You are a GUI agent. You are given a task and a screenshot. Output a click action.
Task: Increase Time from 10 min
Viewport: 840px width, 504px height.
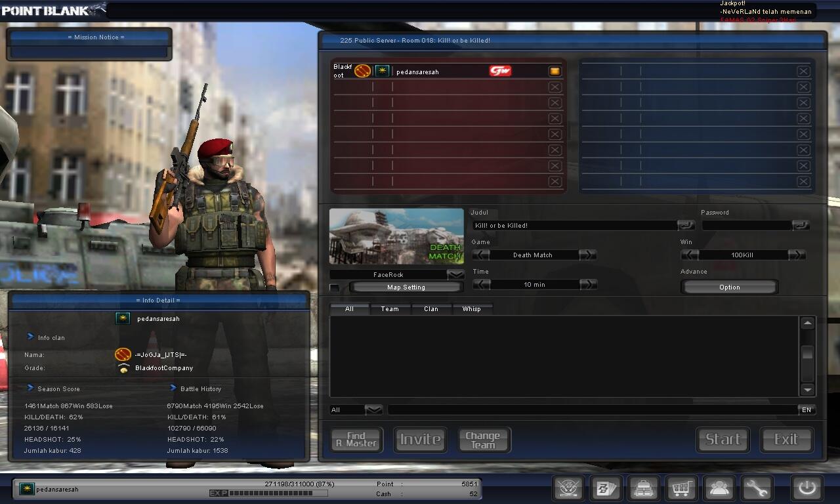click(588, 284)
